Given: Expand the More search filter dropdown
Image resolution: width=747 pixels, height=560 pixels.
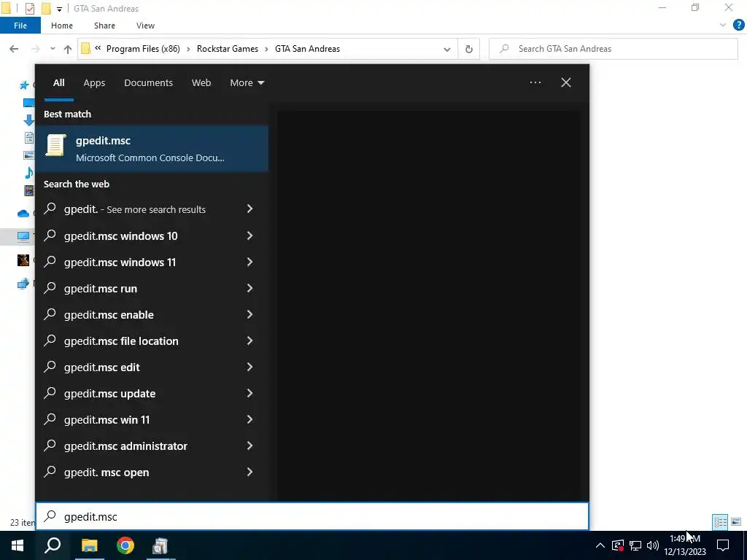Looking at the screenshot, I should click(x=247, y=83).
